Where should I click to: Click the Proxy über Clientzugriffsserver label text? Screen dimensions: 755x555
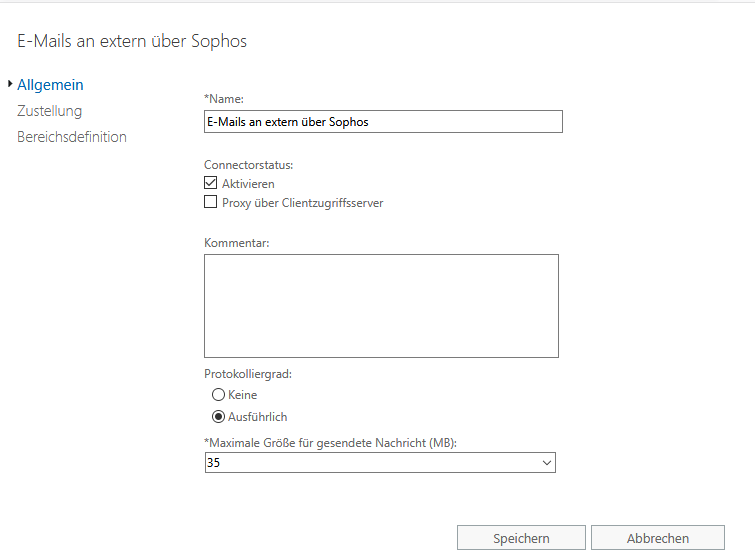point(302,203)
